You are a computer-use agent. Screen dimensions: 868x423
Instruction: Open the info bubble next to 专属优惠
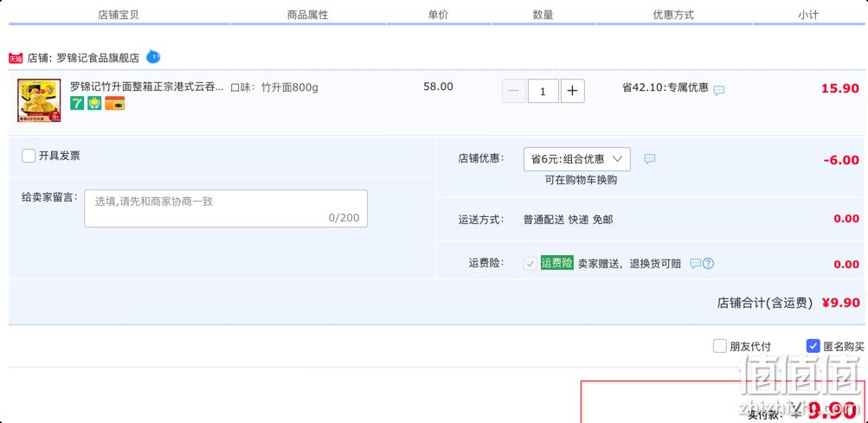click(x=718, y=90)
